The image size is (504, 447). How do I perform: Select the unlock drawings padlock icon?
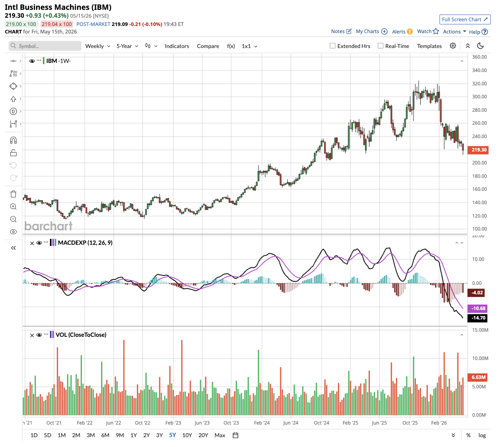point(13,153)
